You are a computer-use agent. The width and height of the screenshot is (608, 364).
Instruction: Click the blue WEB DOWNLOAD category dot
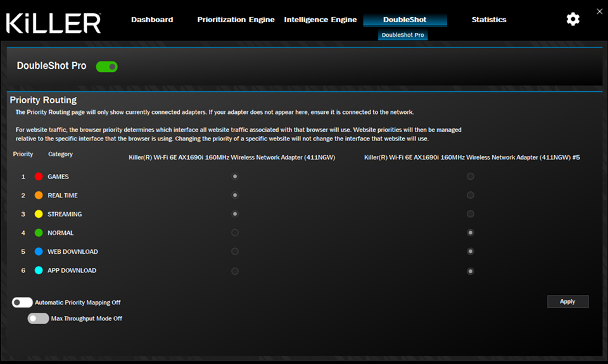point(39,251)
